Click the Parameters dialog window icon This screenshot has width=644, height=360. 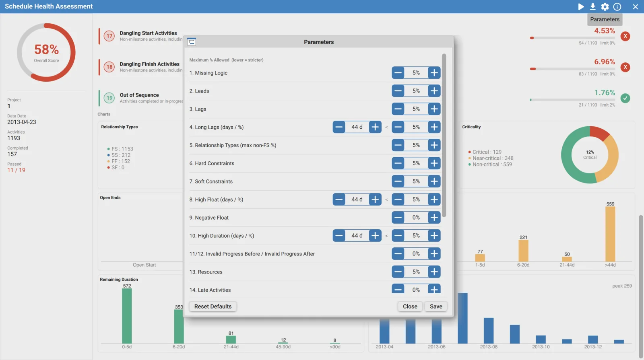tap(192, 42)
